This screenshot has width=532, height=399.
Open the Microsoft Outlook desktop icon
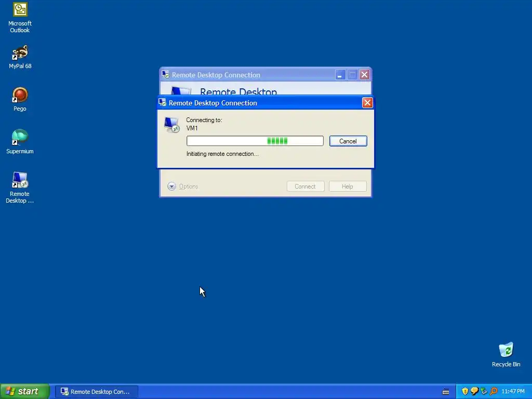[20, 18]
